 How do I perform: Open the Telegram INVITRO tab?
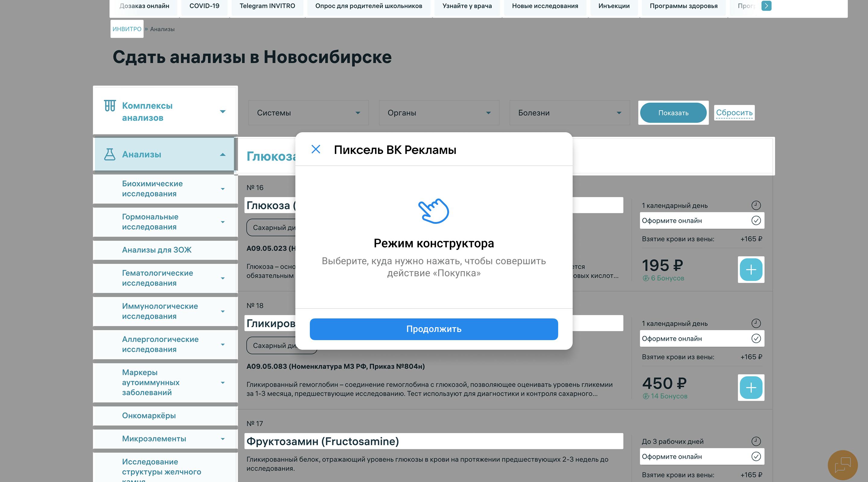tap(267, 6)
